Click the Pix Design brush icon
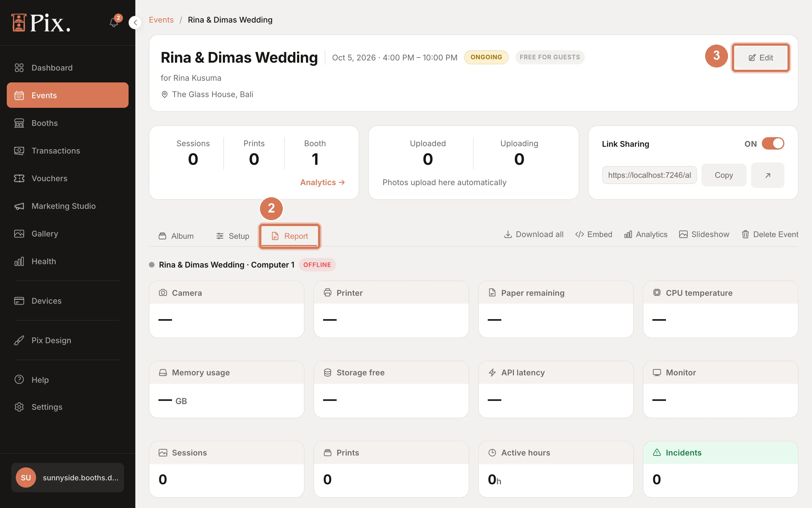812x508 pixels. coord(19,340)
